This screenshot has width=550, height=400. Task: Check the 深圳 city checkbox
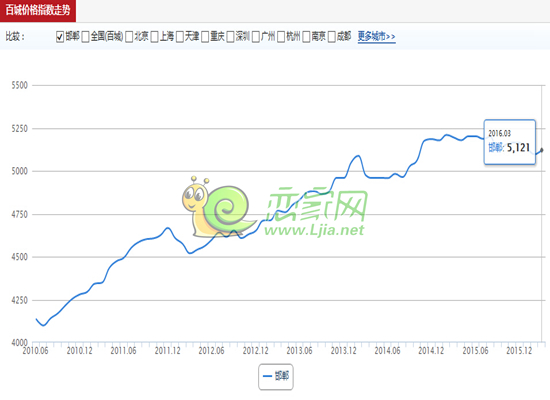click(x=230, y=36)
